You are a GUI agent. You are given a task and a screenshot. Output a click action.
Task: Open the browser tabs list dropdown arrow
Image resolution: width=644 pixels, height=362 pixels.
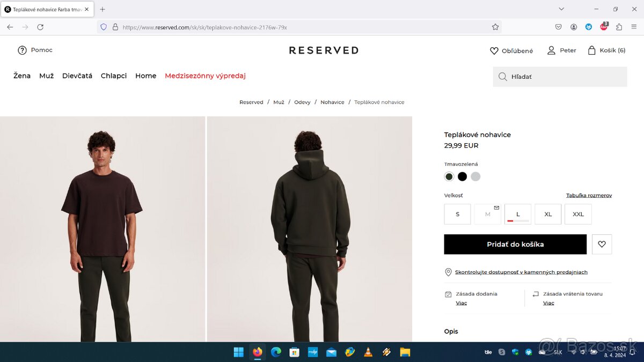coord(561,9)
